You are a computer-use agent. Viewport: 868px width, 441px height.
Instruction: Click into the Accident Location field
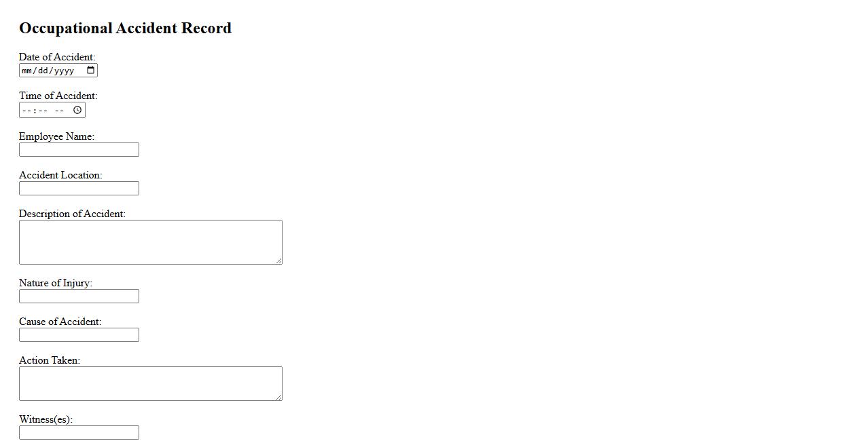(79, 189)
